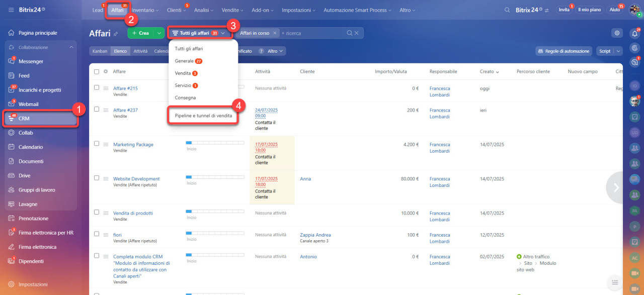Image resolution: width=644 pixels, height=295 pixels.
Task: Check the box for Website Development
Action: pos(97,178)
